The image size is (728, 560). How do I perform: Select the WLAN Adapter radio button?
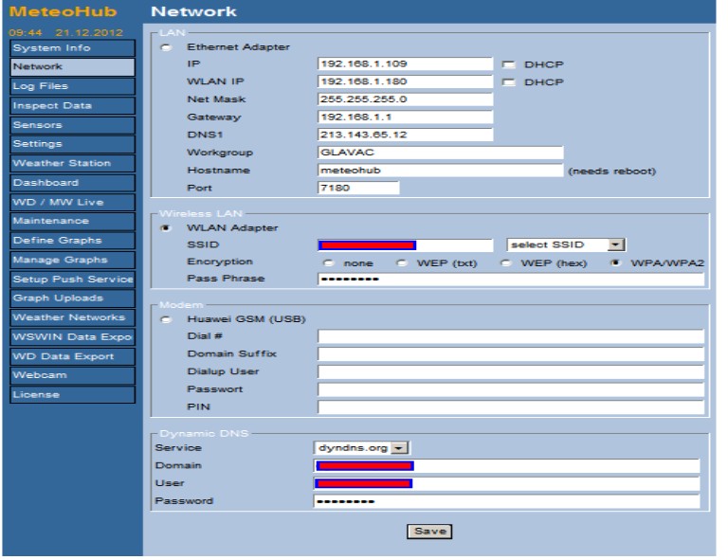click(x=168, y=227)
